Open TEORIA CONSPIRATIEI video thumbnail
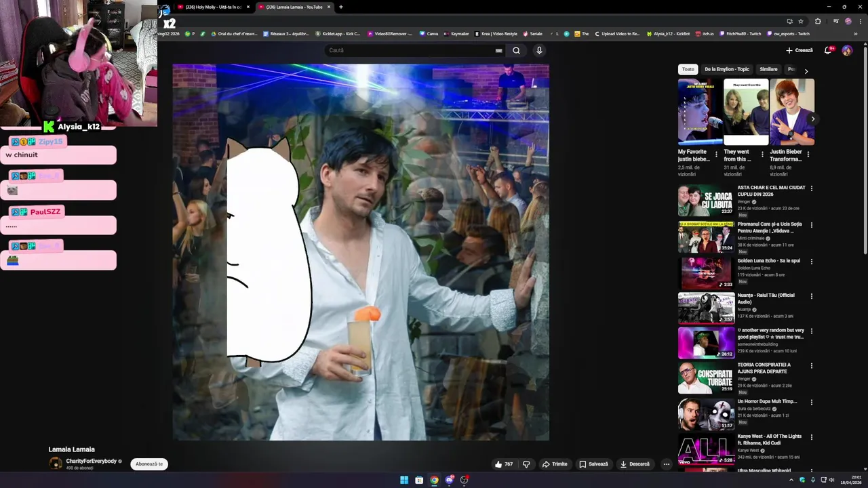This screenshot has height=488, width=868. point(706,378)
